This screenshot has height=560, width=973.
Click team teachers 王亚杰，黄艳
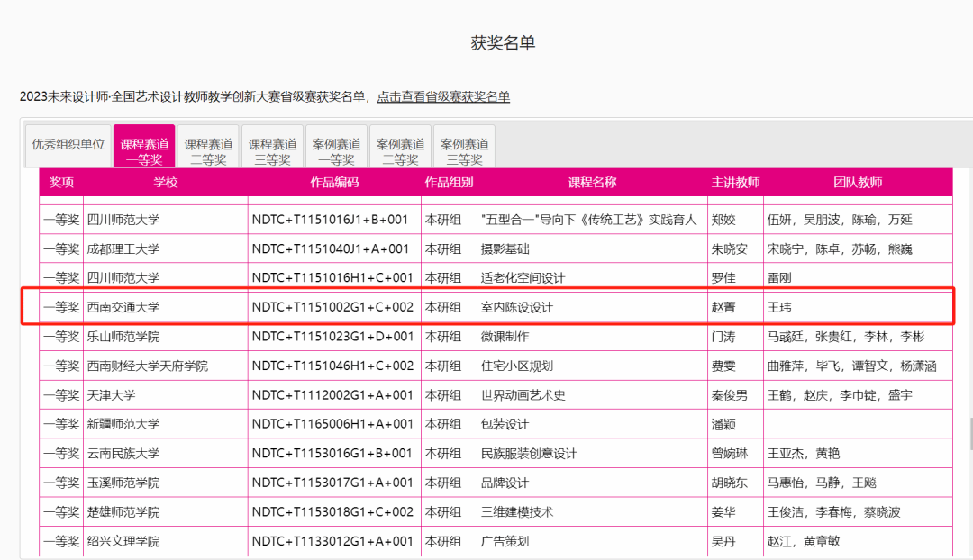[804, 454]
